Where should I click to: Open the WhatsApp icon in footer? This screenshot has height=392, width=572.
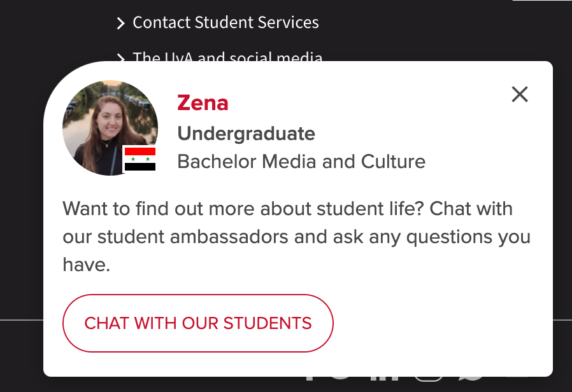coord(471,379)
